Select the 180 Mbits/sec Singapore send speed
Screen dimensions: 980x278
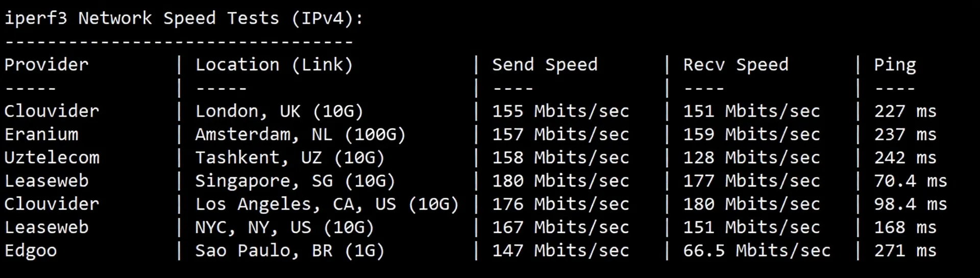(x=560, y=181)
